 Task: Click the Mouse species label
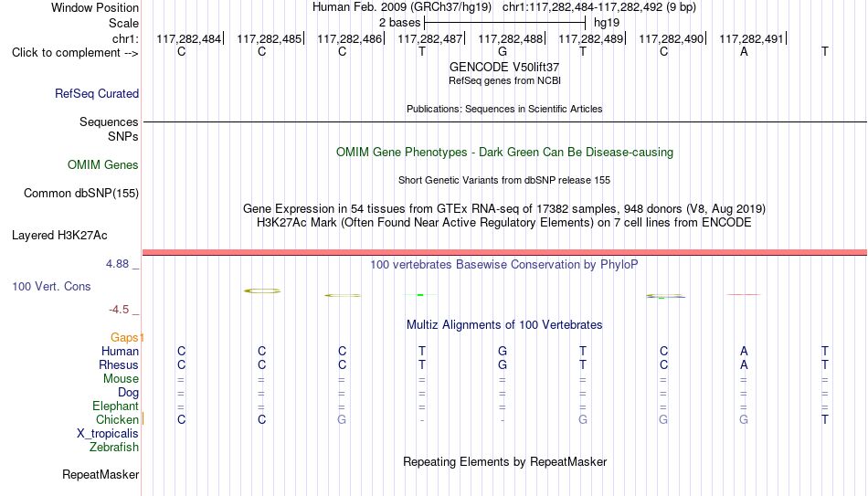point(121,379)
